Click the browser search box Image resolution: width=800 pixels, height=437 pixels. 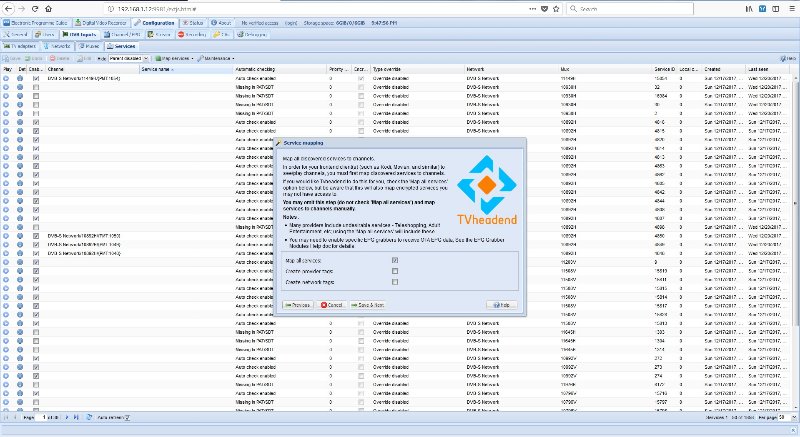(x=630, y=9)
